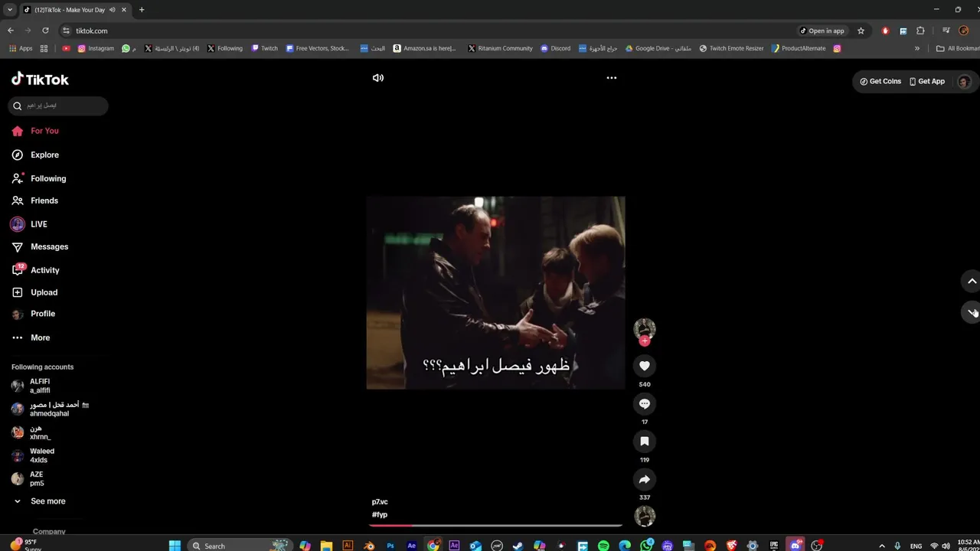Share the video using the arrow icon

pos(645,480)
